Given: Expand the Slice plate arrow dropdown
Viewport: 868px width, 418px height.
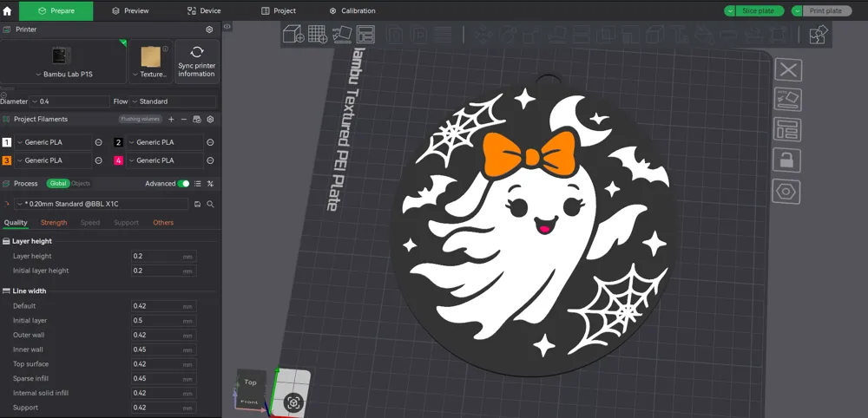Looking at the screenshot, I should pos(730,10).
